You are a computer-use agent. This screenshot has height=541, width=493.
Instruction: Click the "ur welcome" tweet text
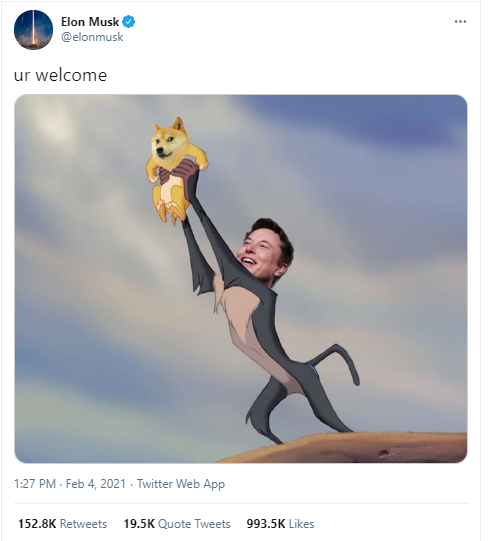60,75
